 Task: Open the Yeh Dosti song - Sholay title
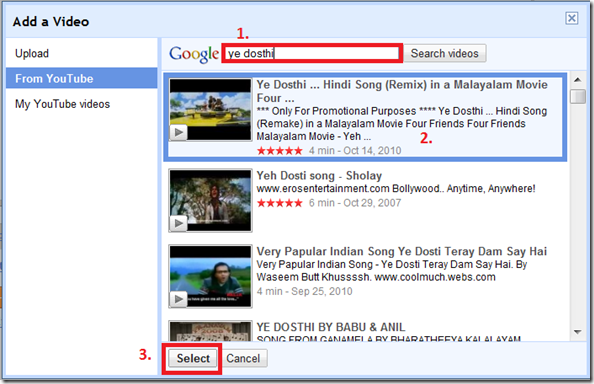click(319, 176)
